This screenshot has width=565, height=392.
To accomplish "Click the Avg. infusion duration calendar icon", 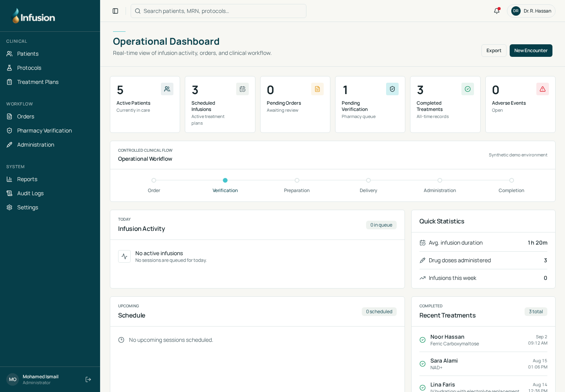I will pos(423,243).
